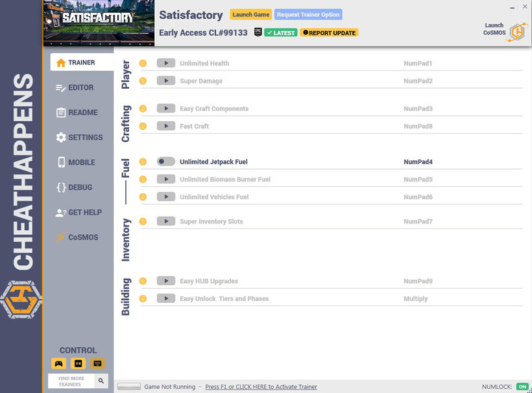Screen dimensions: 532x393
Task: Activate the Unlimited Health cheat
Action: [x=166, y=63]
